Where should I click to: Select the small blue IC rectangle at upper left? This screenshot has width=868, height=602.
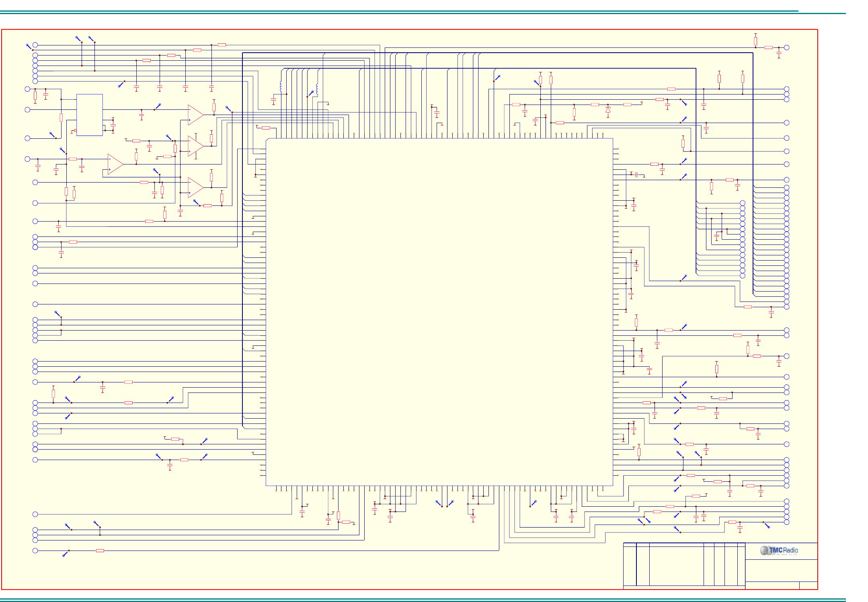coord(89,115)
